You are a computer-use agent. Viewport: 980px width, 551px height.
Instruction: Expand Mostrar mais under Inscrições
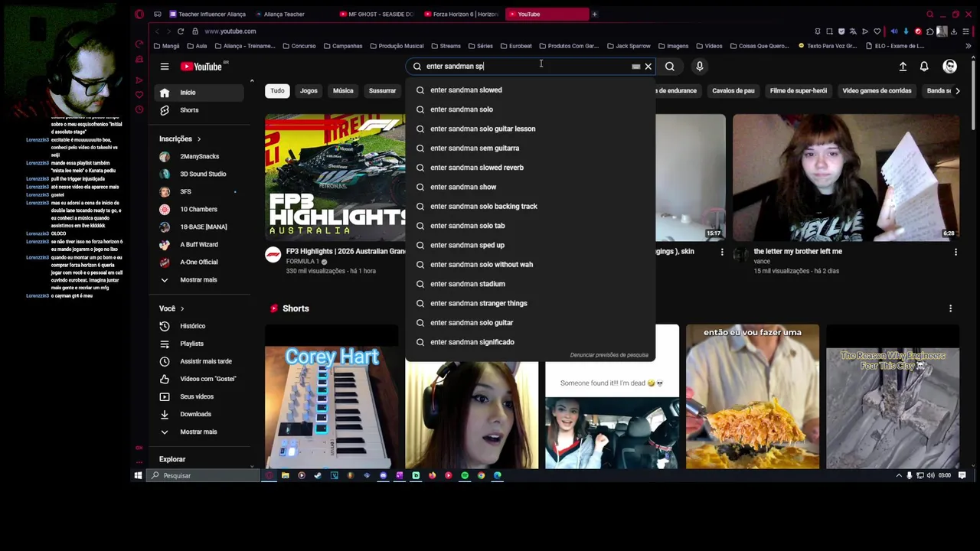201,279
